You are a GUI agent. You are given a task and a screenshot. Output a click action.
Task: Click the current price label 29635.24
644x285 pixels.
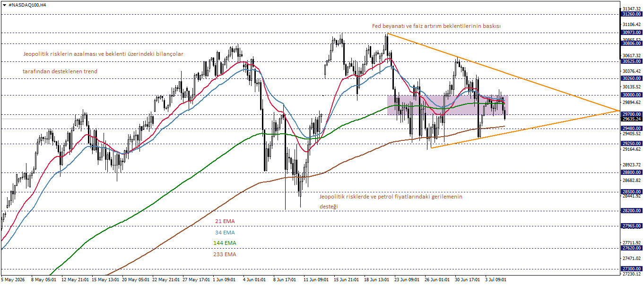click(632, 119)
